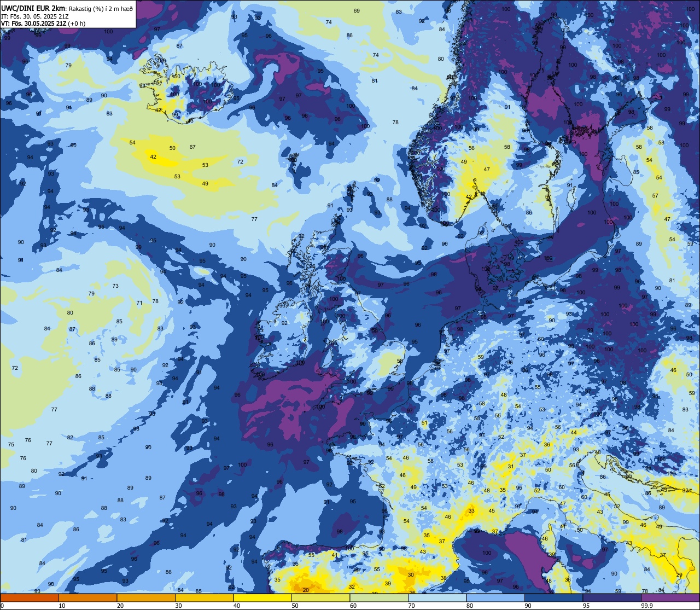Click the humidity value '33' on the map
The width and height of the screenshot is (700, 610).
tap(471, 510)
